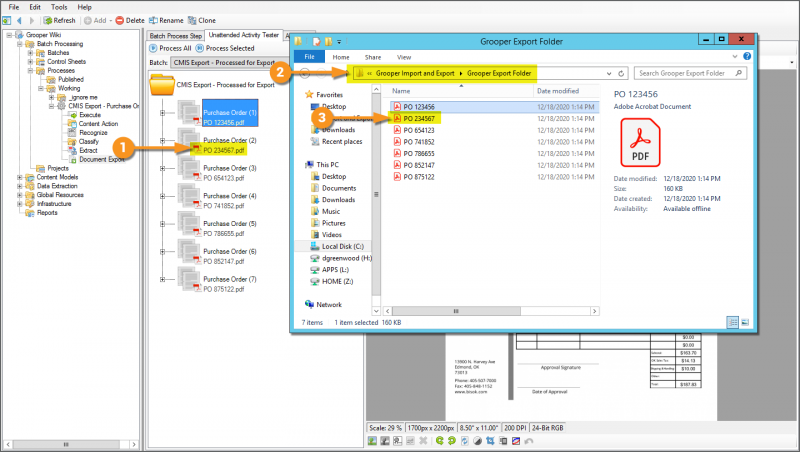Expand the Content Models tree node
This screenshot has height=452, width=800.
(19, 177)
